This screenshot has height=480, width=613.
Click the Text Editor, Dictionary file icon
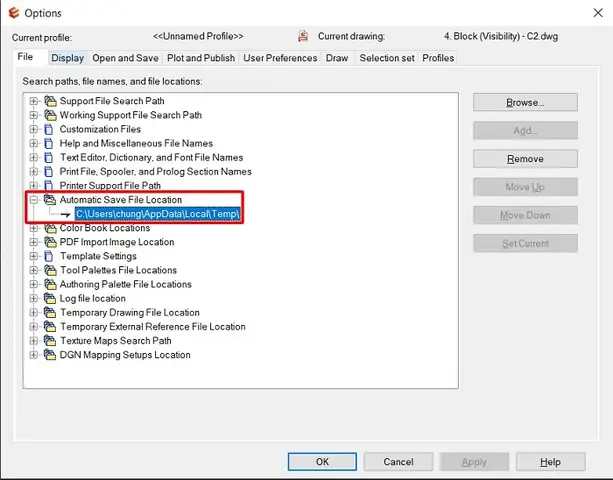(x=49, y=157)
